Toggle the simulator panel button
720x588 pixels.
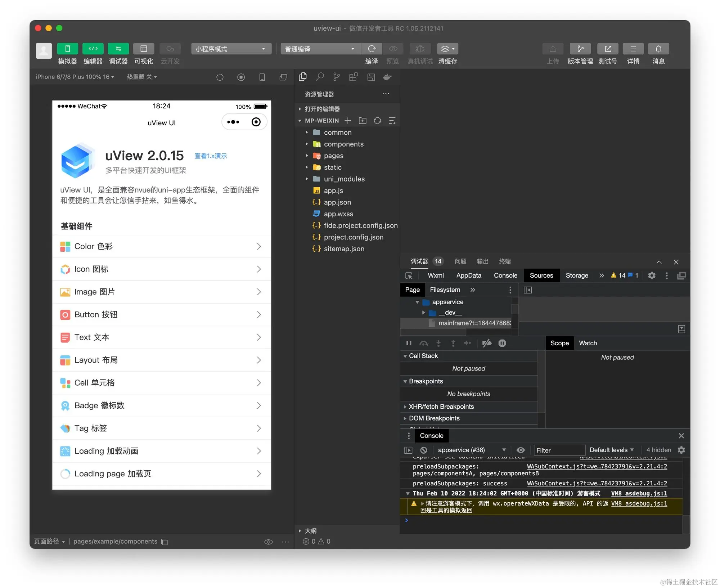[x=67, y=49]
